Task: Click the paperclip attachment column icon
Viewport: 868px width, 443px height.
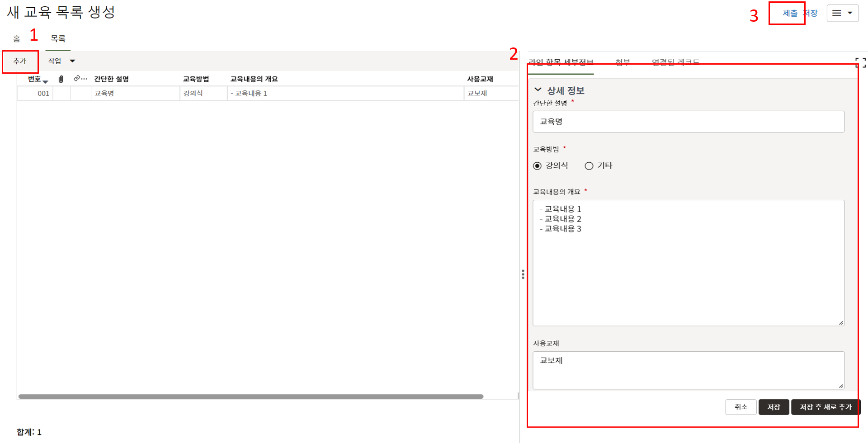Action: (61, 79)
